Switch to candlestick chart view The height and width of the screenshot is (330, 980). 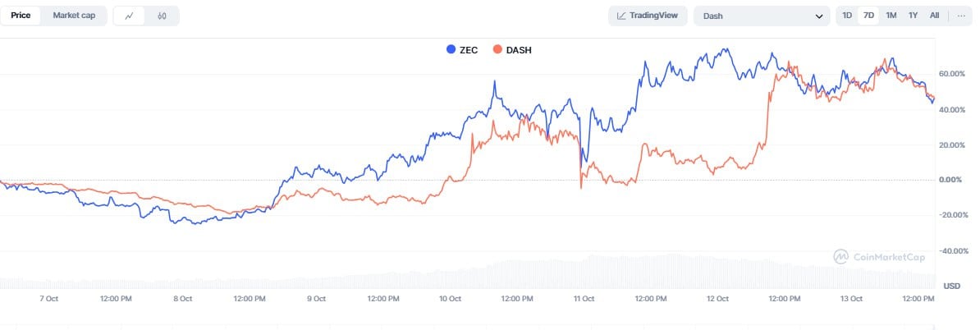tap(163, 16)
